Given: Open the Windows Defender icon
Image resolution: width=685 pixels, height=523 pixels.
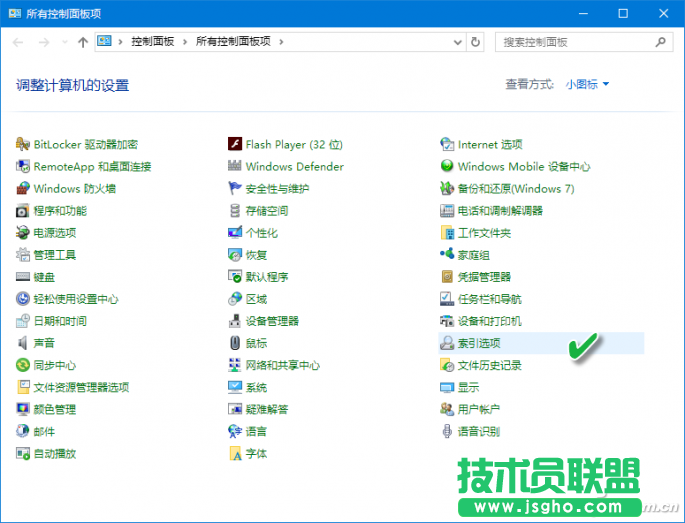Looking at the screenshot, I should [x=235, y=166].
